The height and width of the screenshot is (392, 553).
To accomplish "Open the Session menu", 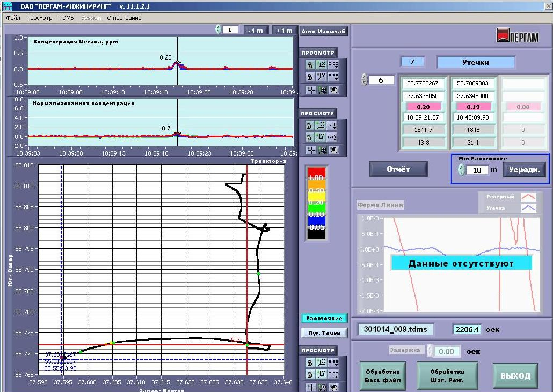I will click(x=91, y=18).
